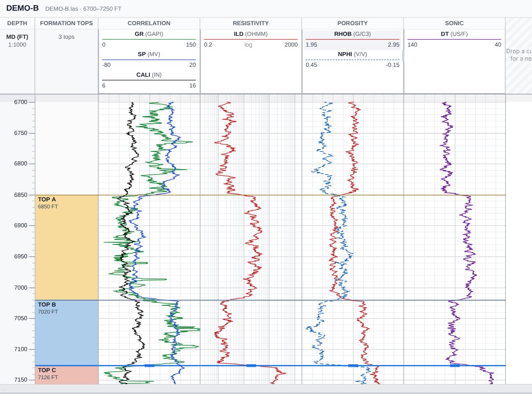Grab the TOP C handle in resistivity track
532x394 pixels.
coord(251,366)
